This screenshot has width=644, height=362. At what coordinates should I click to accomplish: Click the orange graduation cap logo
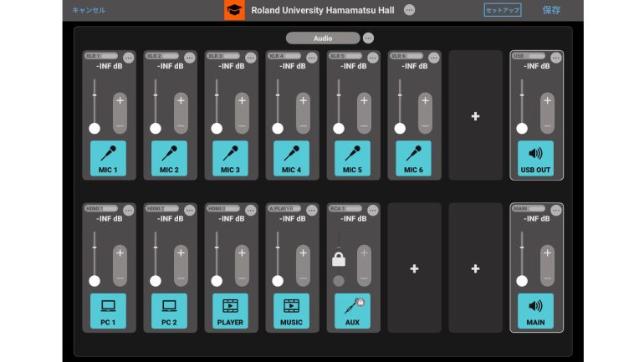pyautogui.click(x=234, y=10)
